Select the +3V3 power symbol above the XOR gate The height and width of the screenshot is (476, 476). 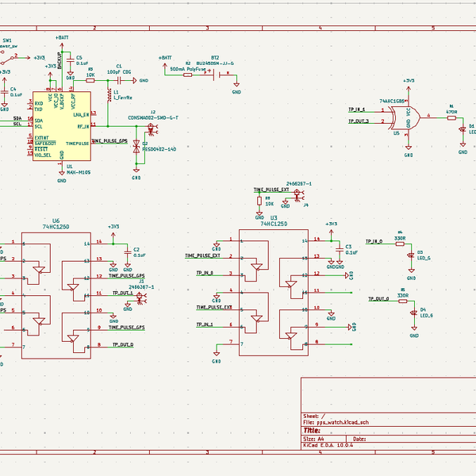409,86
